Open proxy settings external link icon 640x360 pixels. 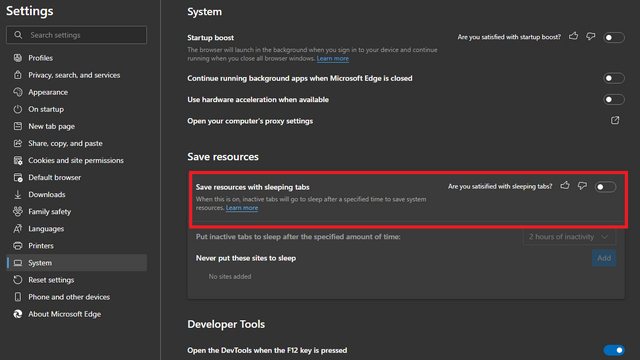[615, 120]
